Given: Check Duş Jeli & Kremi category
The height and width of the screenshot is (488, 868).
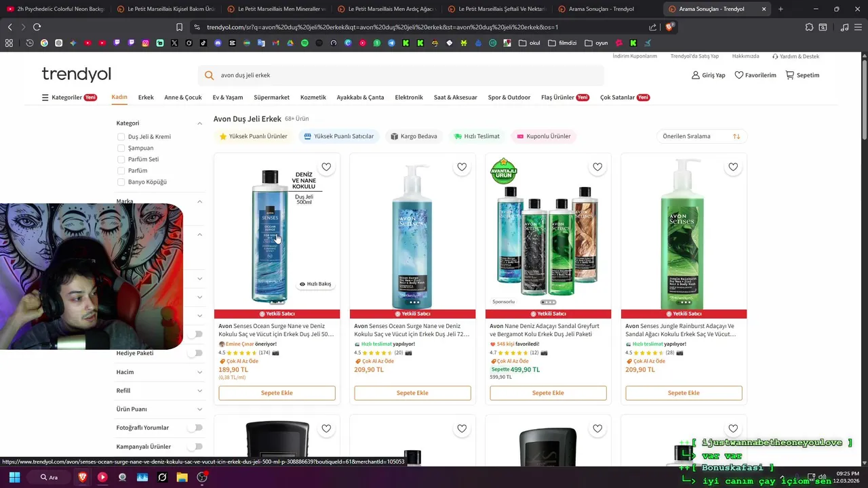Looking at the screenshot, I should [x=121, y=137].
